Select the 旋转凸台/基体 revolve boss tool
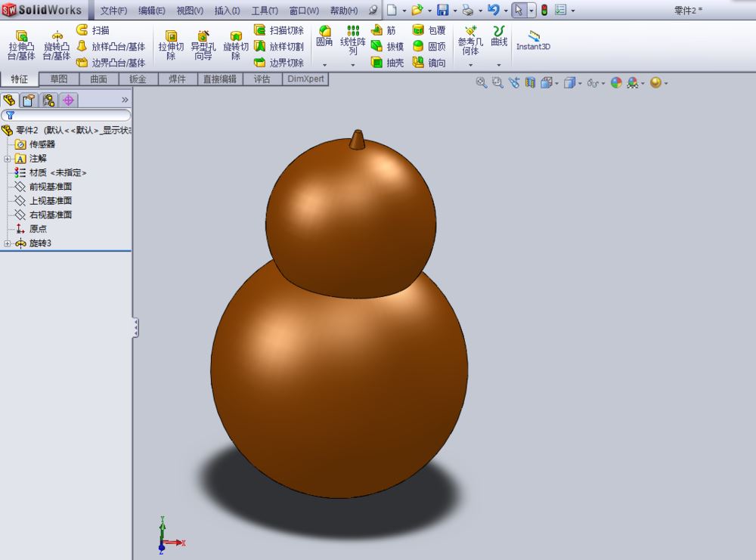Screen dimensions: 756x560 [x=57, y=45]
